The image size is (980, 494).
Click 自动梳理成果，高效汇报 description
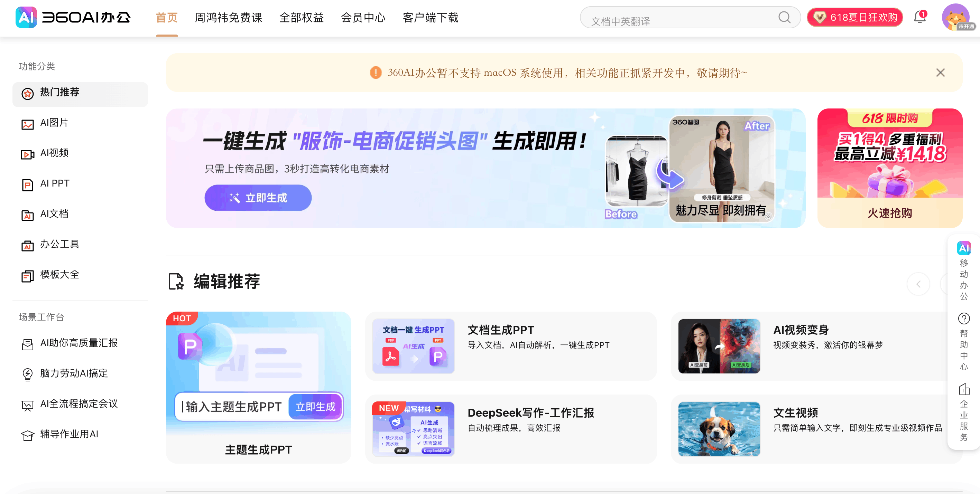[514, 428]
